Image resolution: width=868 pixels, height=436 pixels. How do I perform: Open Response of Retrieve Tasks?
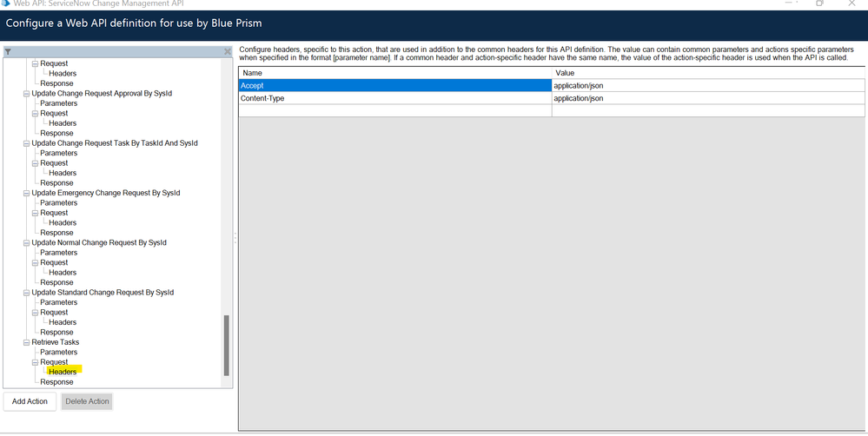coord(56,382)
